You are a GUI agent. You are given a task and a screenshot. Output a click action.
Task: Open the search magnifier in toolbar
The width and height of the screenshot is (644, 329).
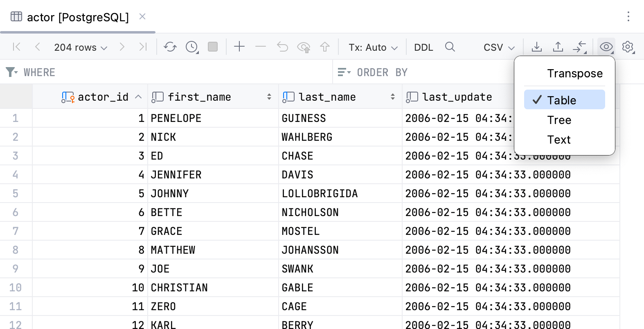tap(450, 47)
